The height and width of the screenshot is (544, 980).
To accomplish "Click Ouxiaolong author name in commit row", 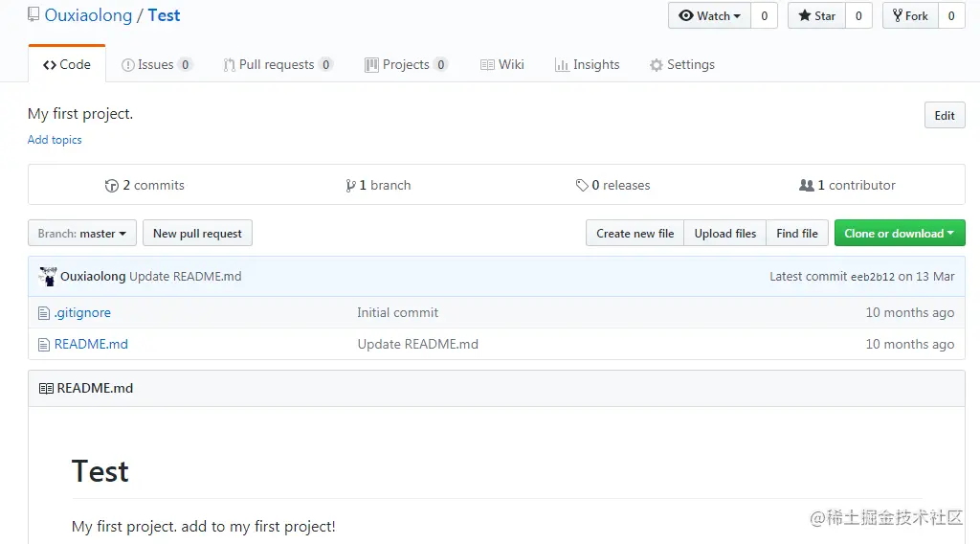I will point(93,277).
